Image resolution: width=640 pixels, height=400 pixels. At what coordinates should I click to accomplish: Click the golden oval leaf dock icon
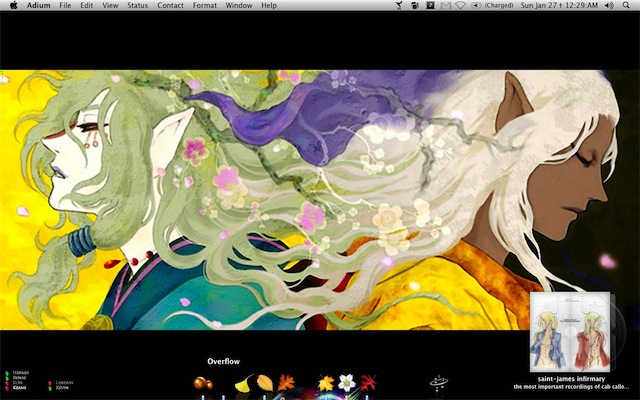tap(265, 383)
